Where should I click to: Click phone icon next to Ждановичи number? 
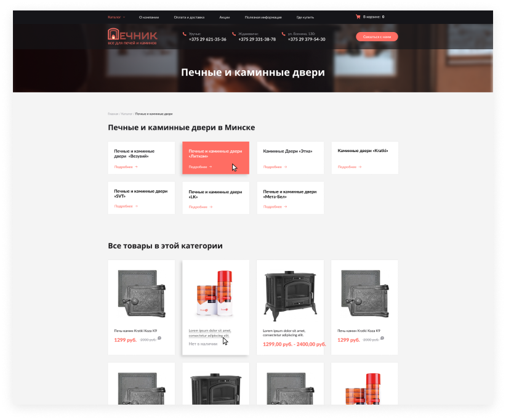click(234, 34)
